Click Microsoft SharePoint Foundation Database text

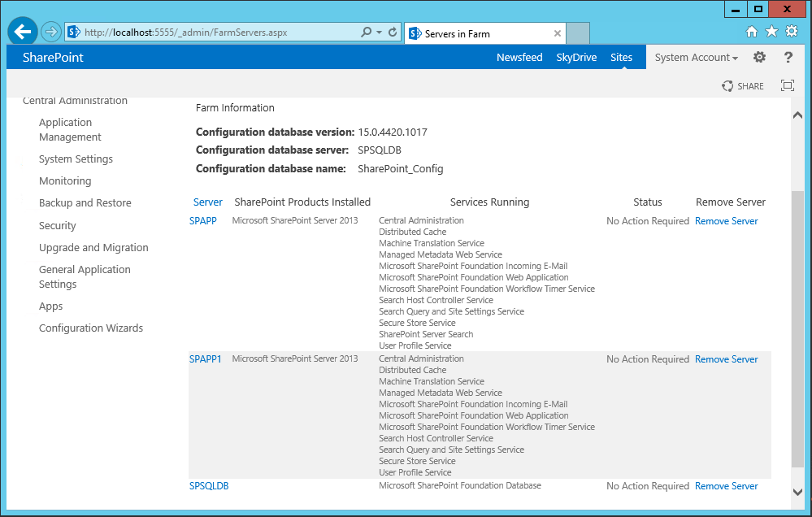(x=460, y=485)
